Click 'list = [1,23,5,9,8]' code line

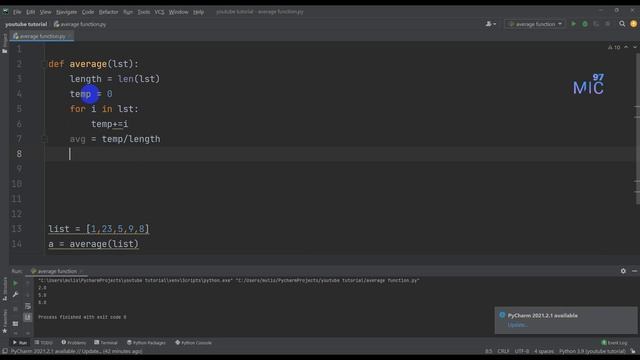point(99,229)
